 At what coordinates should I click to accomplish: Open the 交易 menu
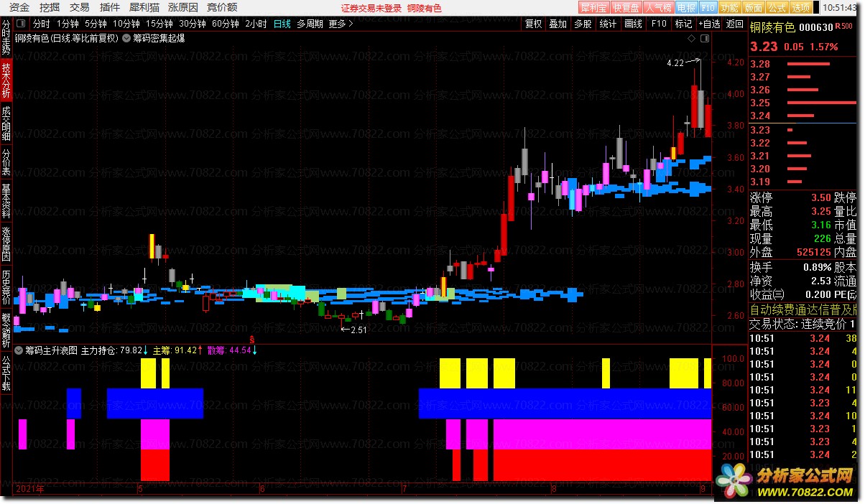(x=80, y=8)
